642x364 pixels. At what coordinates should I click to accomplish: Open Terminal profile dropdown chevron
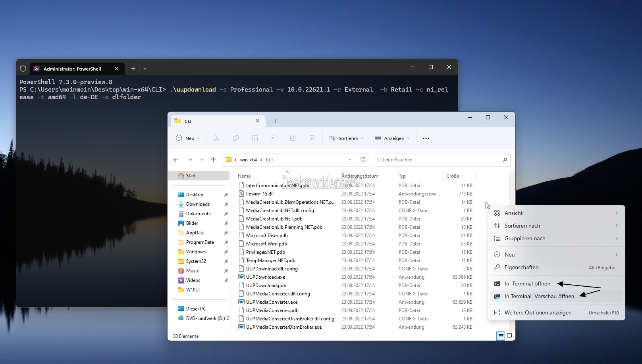pos(145,69)
